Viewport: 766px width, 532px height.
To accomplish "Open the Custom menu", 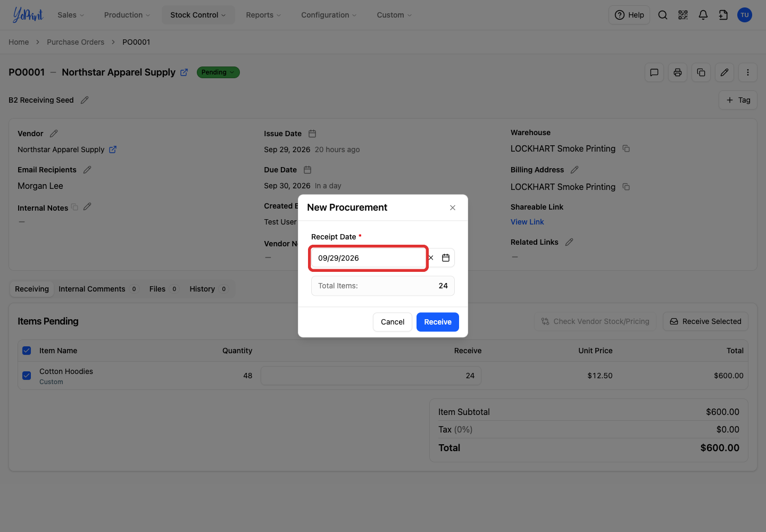I will point(394,15).
